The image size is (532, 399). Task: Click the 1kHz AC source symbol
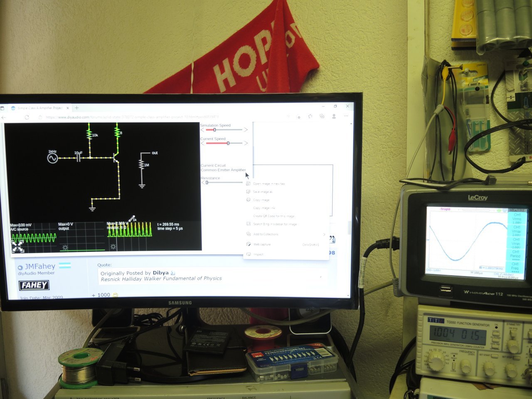52,158
